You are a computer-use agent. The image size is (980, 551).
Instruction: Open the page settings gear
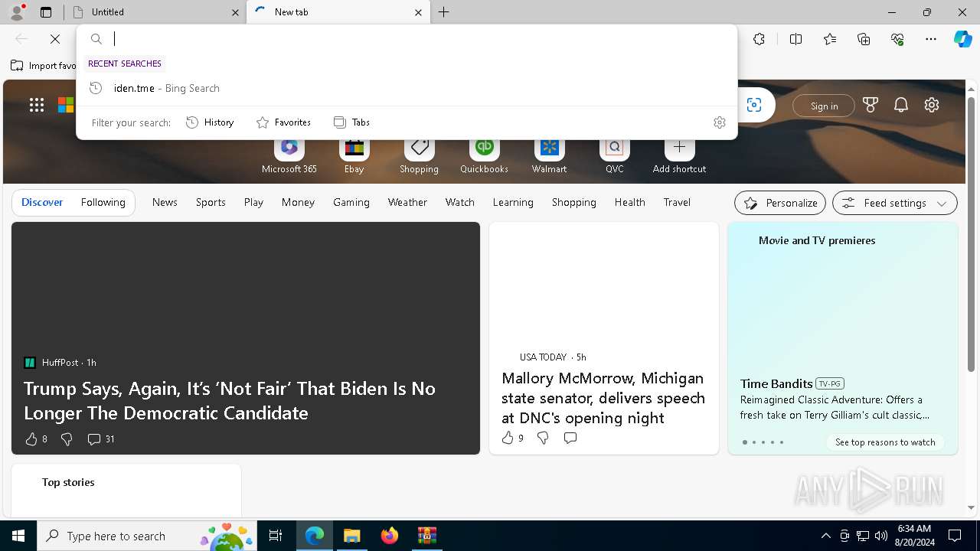932,106
